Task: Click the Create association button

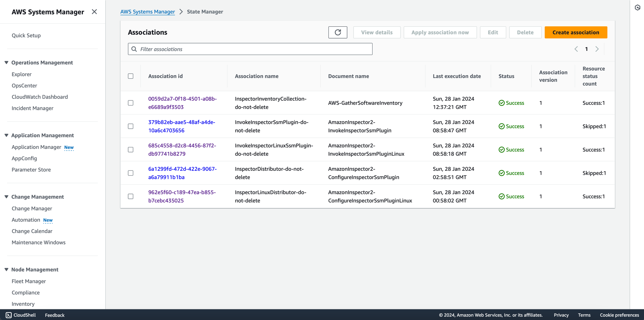Action: (x=576, y=32)
